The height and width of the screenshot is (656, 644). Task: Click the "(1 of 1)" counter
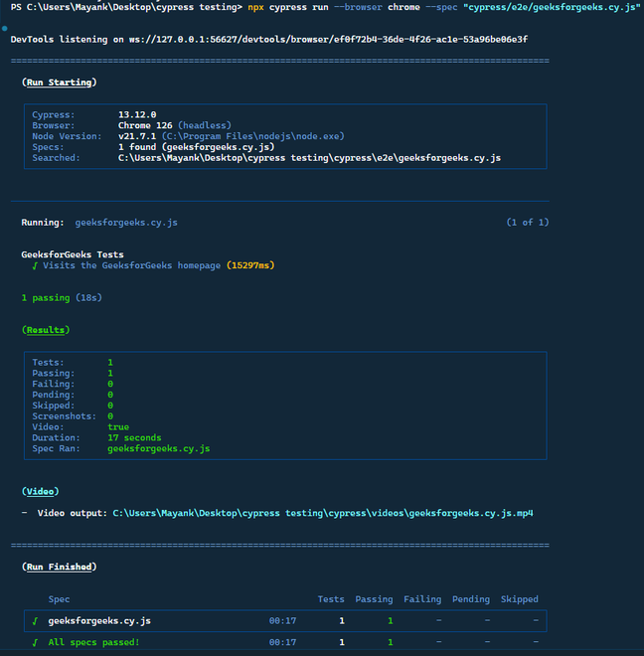point(528,223)
